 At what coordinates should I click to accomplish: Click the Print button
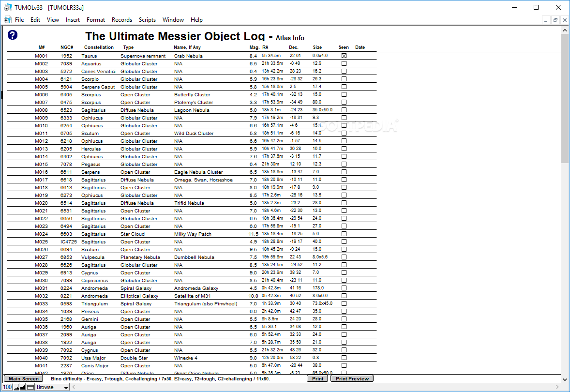tap(318, 378)
